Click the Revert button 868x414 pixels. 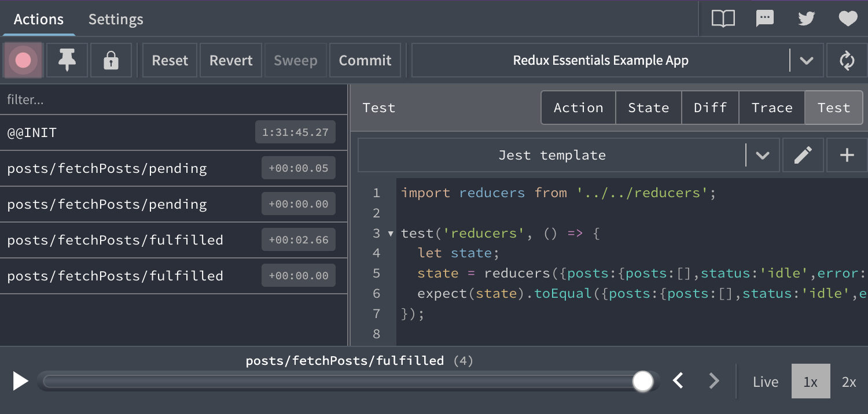230,60
